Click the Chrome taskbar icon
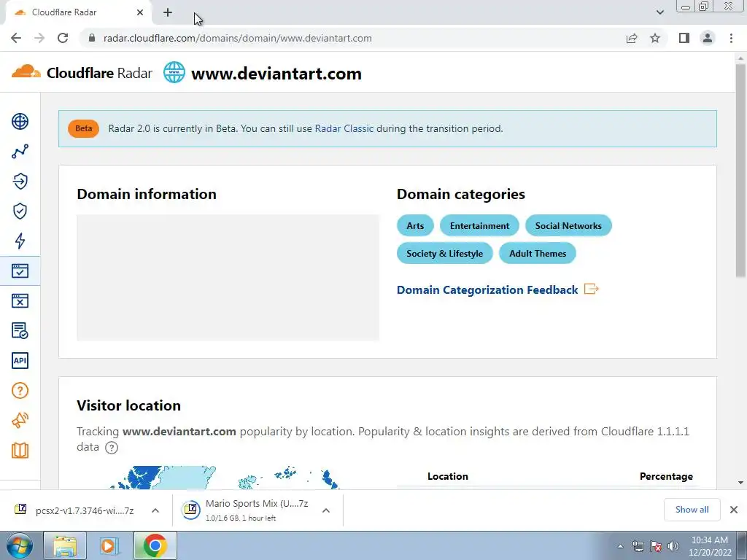Screen dimensions: 747x560 155,545
